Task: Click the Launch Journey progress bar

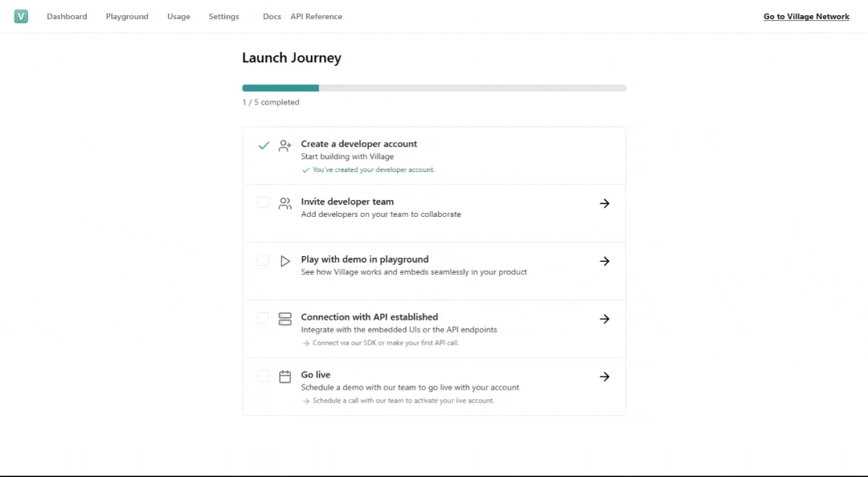Action: 434,88
